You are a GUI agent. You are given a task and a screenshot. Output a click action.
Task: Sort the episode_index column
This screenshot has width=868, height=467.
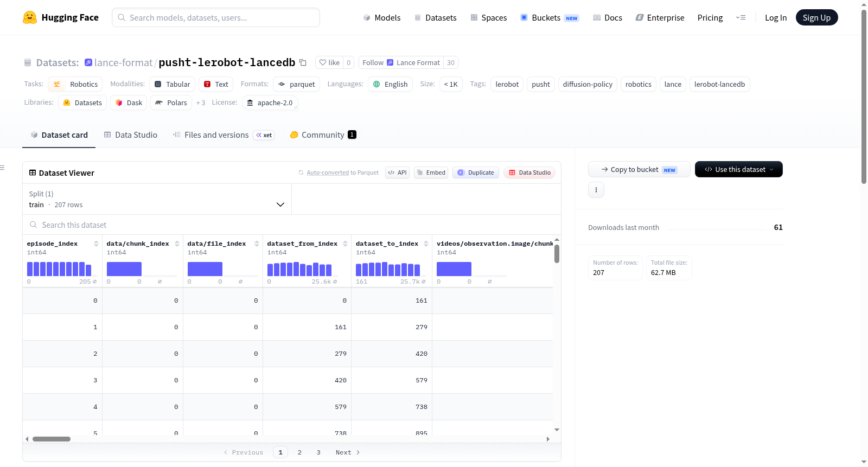96,244
